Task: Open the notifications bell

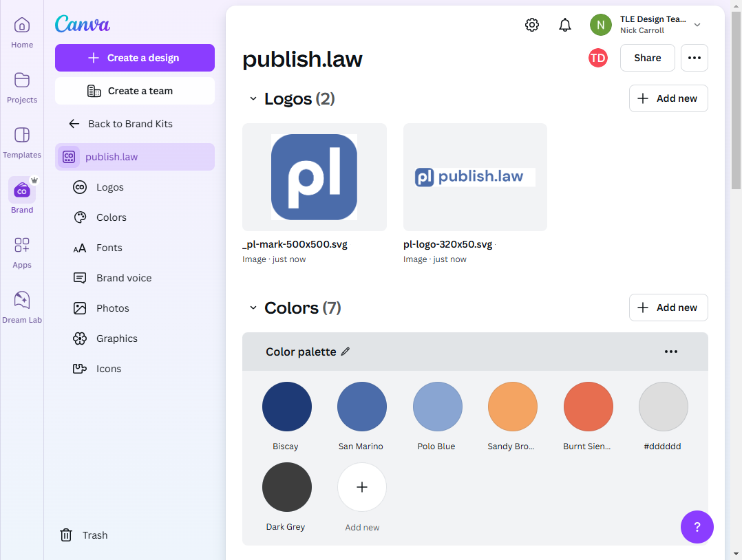Action: click(x=565, y=25)
